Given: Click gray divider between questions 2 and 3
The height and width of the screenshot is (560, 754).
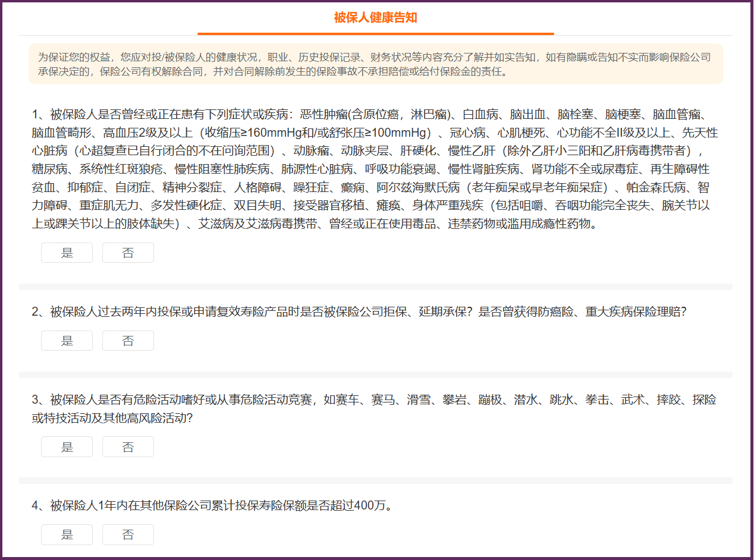Looking at the screenshot, I should point(375,375).
